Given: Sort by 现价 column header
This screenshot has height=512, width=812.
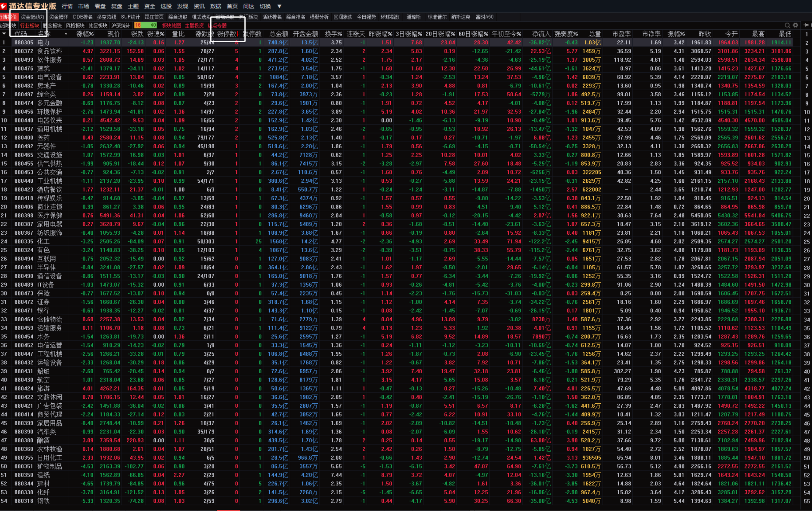Looking at the screenshot, I should 114,34.
